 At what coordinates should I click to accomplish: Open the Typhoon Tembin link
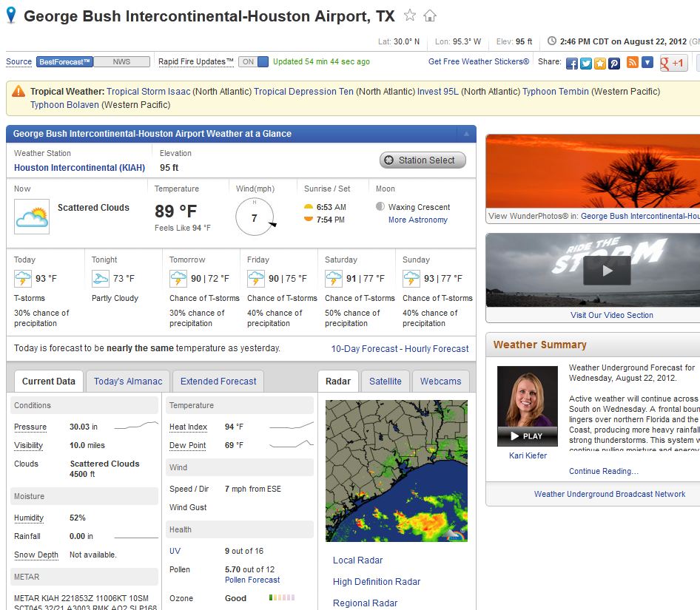coord(556,92)
